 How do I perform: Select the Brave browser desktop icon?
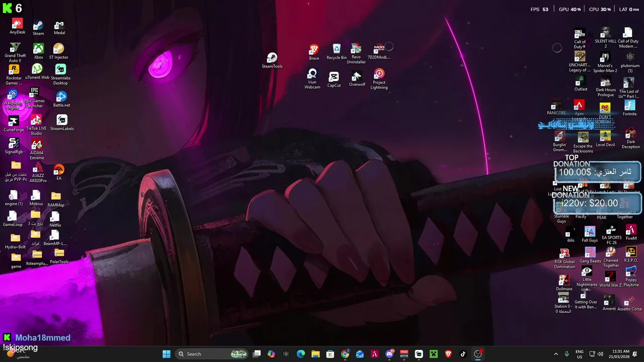[x=314, y=53]
